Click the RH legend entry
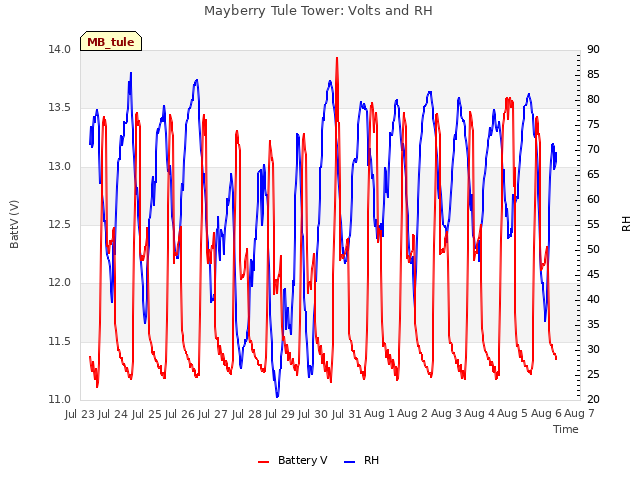The height and width of the screenshot is (480, 640). pos(362,460)
